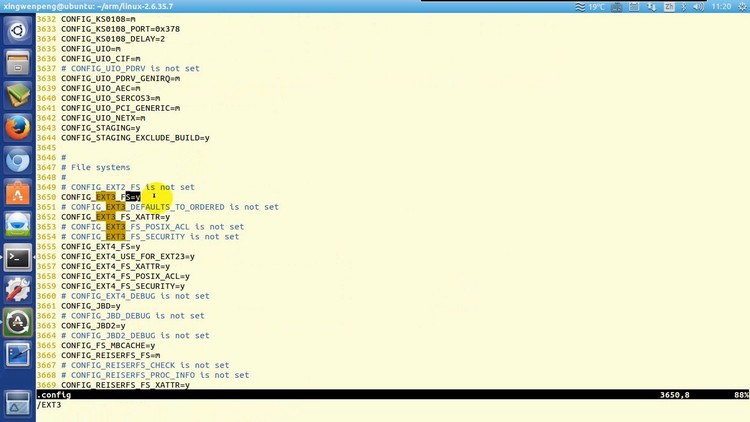This screenshot has width=750, height=422.
Task: Click line CONFIG_EXT4_FS_XATTR=y
Action: point(115,267)
